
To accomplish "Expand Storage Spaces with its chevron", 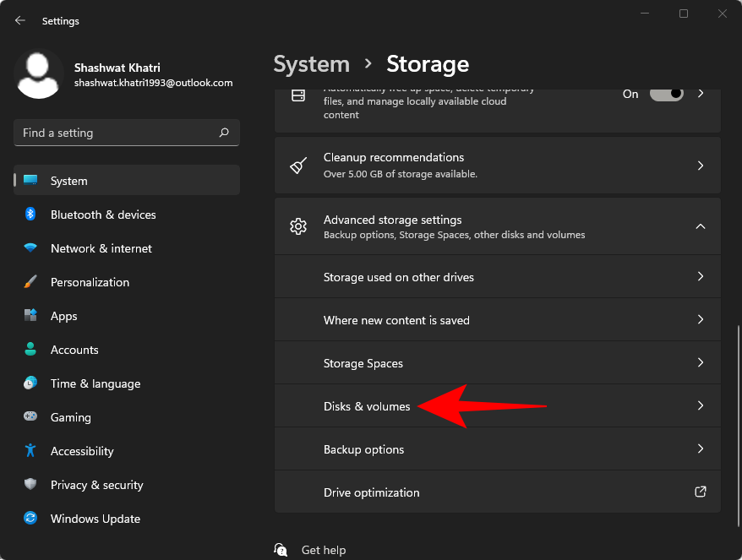I will [x=700, y=363].
